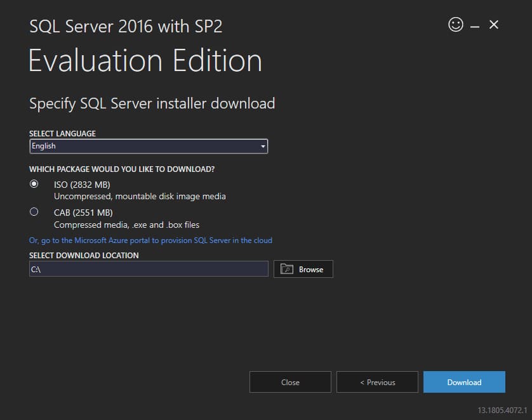Click the download location path field
Image resolution: width=532 pixels, height=420 pixels.
coord(149,269)
